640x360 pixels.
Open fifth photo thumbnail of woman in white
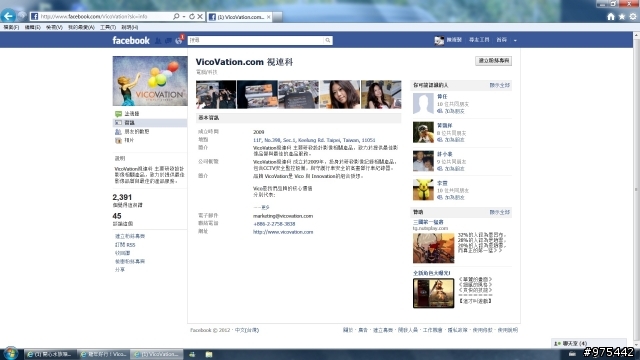381,94
